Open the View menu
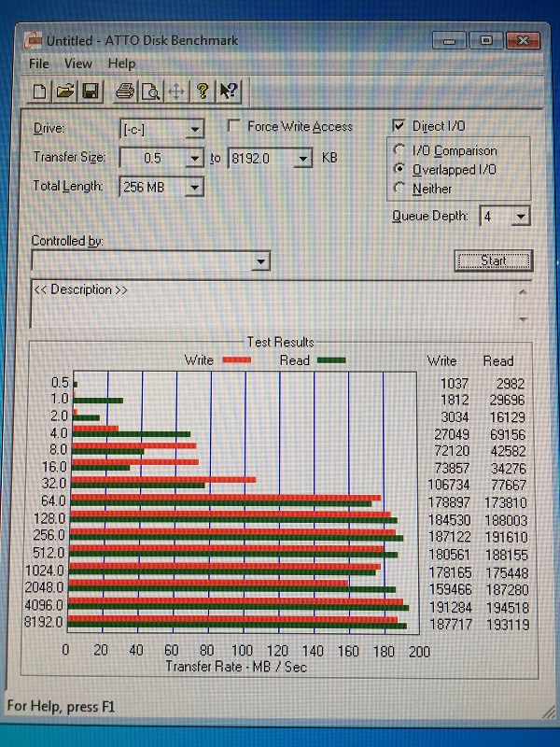 coord(77,63)
